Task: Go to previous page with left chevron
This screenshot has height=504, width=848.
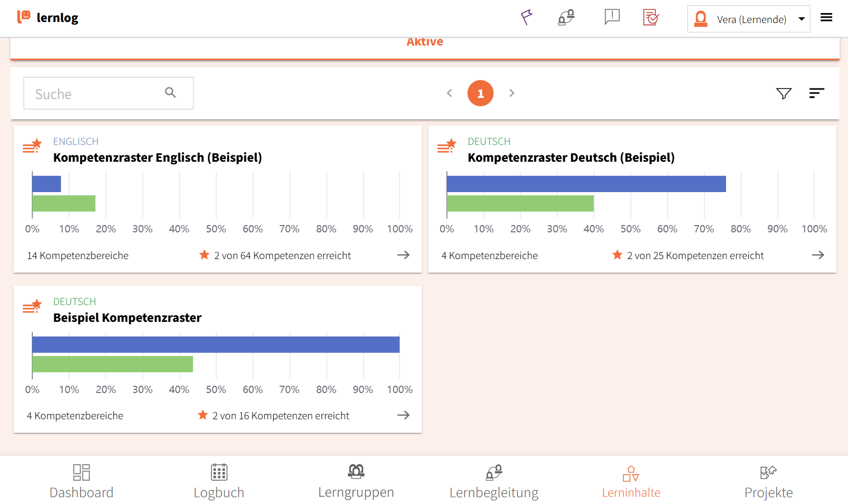Action: point(449,93)
